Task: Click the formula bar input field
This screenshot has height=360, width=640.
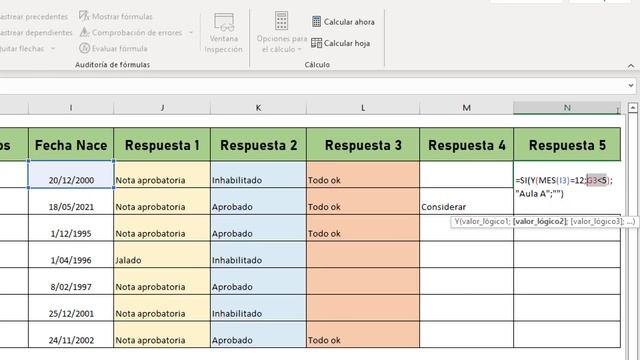Action: tap(312, 85)
